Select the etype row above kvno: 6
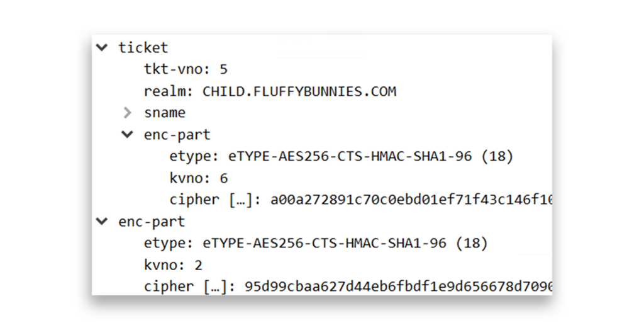644x330 pixels. click(341, 156)
